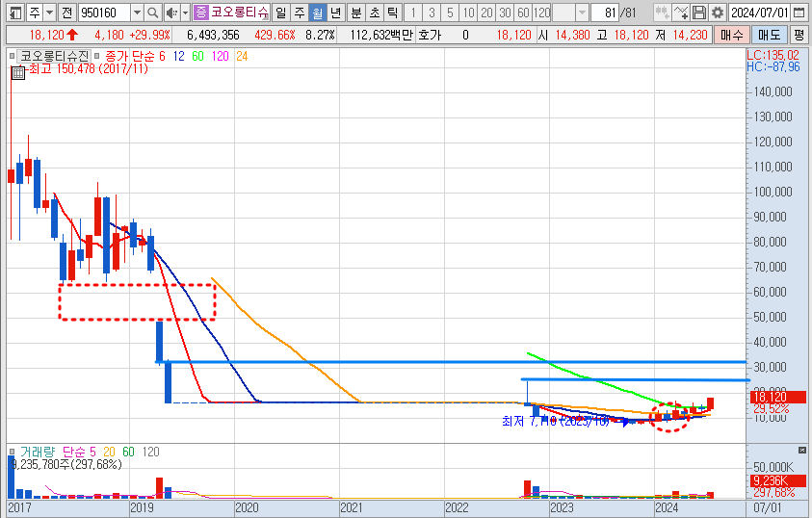Select interval button 1
This screenshot has height=518, width=812.
pyautogui.click(x=412, y=13)
